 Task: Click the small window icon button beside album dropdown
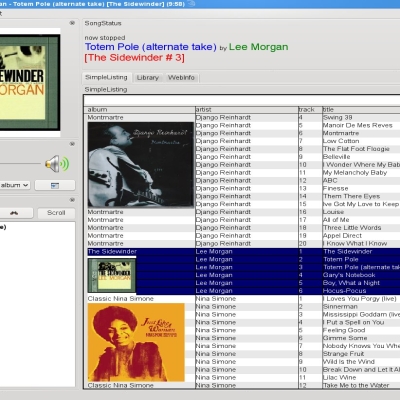click(x=55, y=185)
